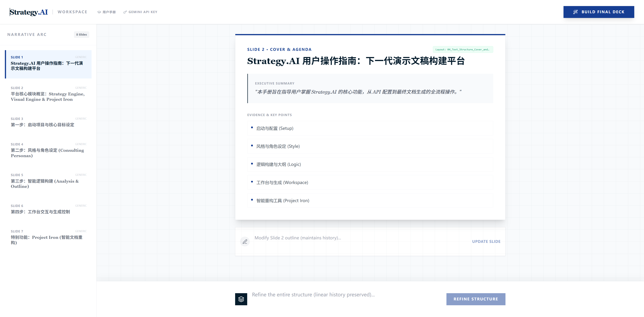Screen dimensions: 644x317
Task: Open the 用户手册 user manual link
Action: point(109,12)
